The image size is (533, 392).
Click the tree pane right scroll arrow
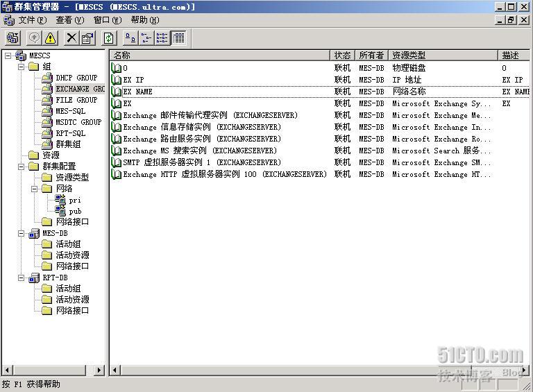click(x=99, y=370)
